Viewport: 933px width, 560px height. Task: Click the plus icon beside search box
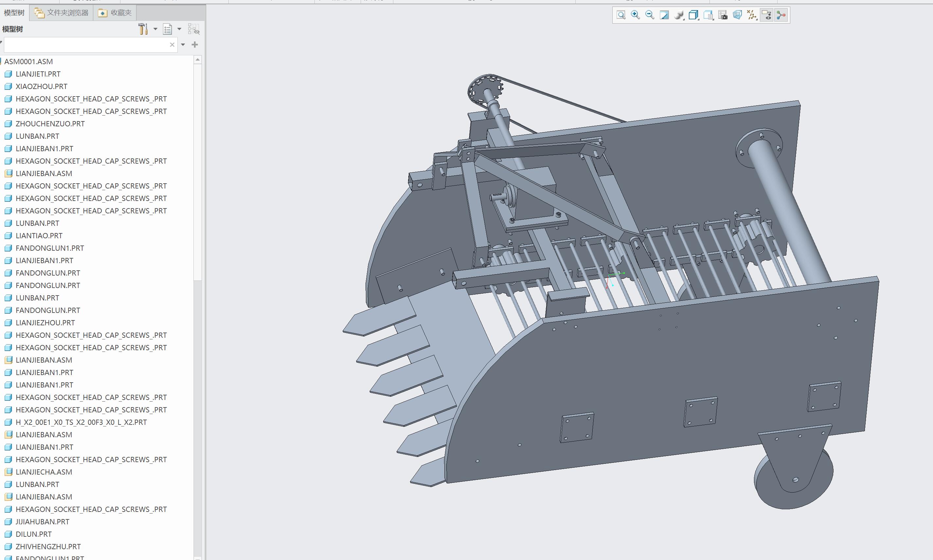pyautogui.click(x=195, y=45)
